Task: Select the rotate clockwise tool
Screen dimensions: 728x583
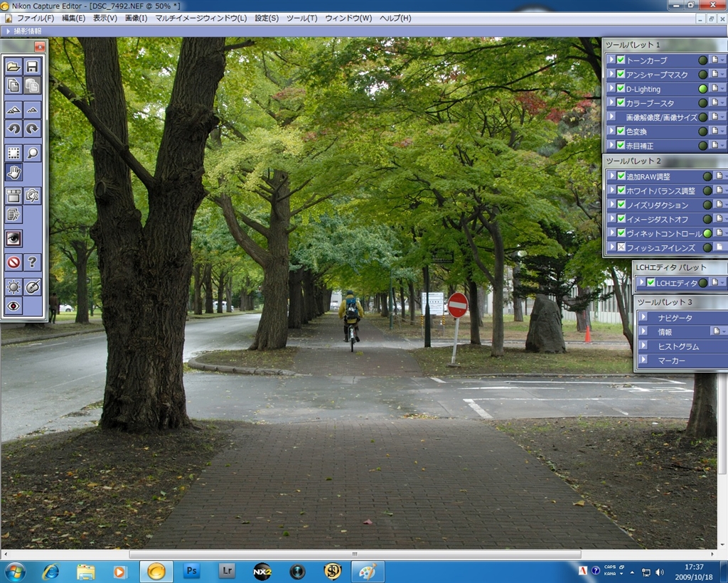Action: 32,129
